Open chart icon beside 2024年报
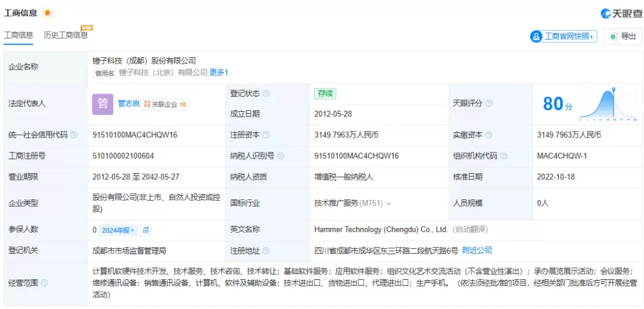This screenshot has width=644, height=309. 146,230
